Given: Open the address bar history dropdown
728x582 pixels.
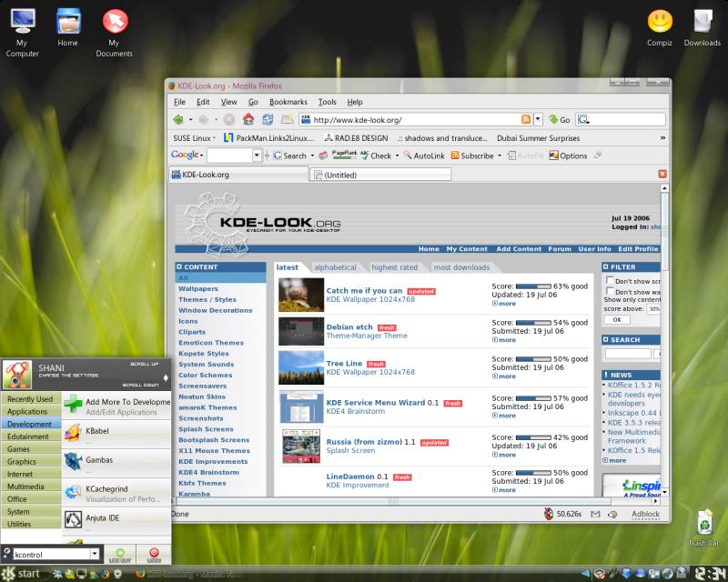Looking at the screenshot, I should pyautogui.click(x=538, y=119).
